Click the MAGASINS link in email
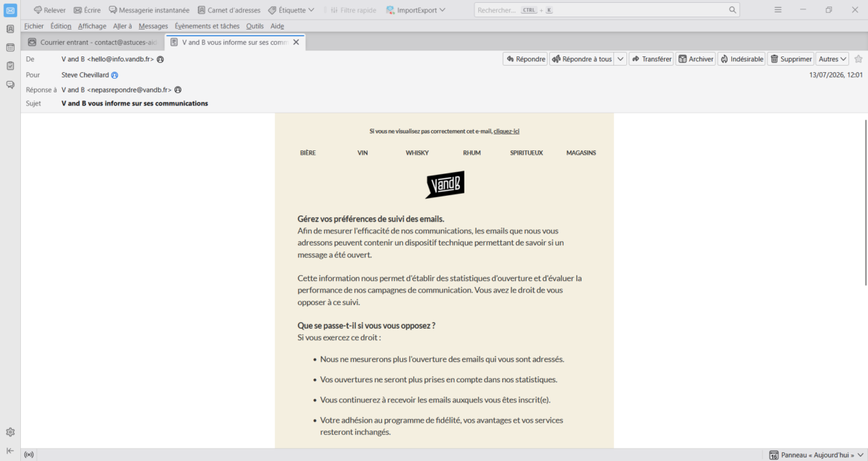Viewport: 868px width, 461px height. pyautogui.click(x=581, y=152)
